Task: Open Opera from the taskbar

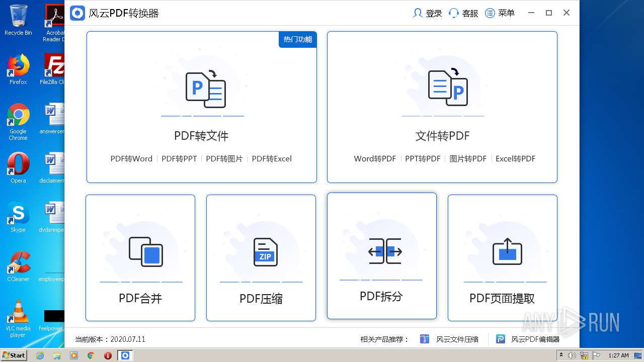Action: point(108,355)
